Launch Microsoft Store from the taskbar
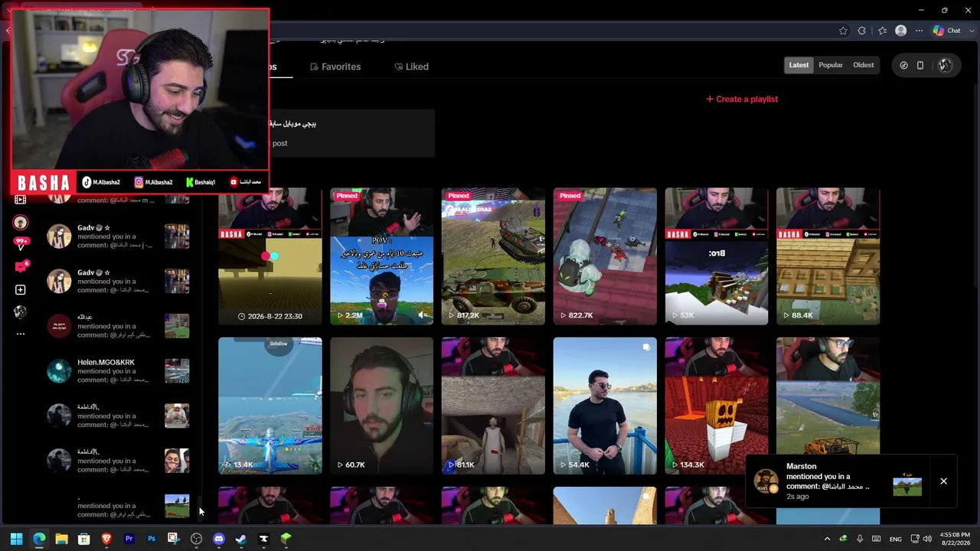 (84, 539)
